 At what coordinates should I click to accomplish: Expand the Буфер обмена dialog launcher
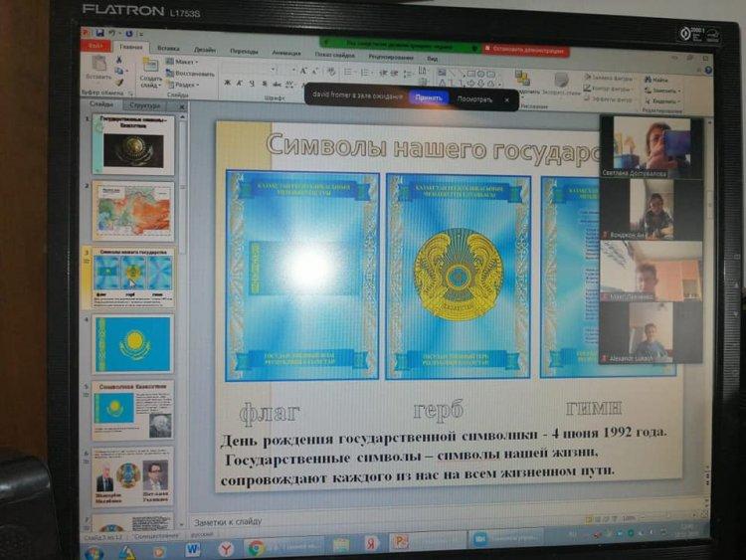click(131, 94)
